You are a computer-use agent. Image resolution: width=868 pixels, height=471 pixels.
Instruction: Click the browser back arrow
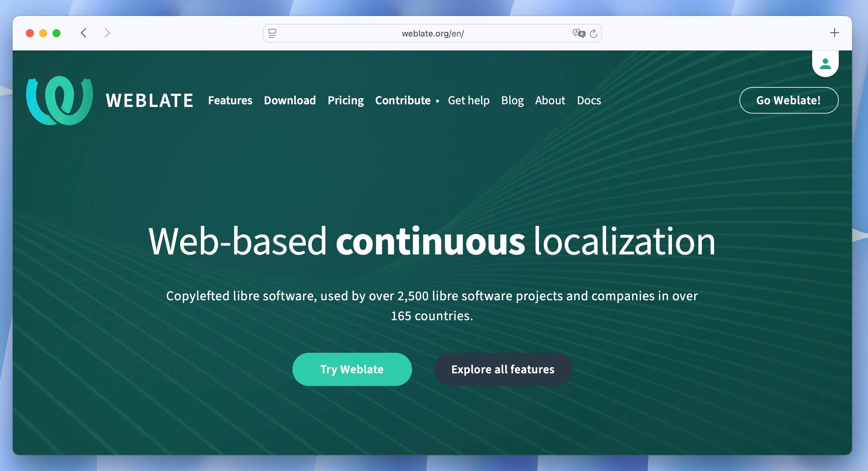pos(84,33)
